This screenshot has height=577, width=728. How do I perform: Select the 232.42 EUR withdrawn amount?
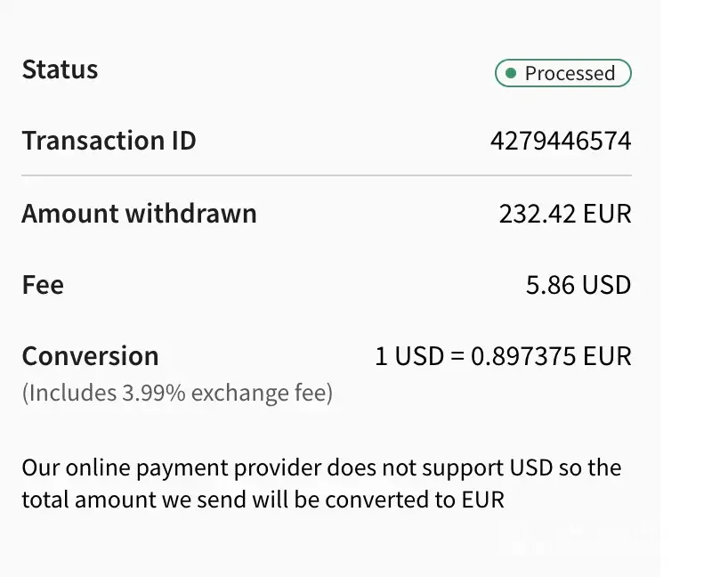pos(564,214)
